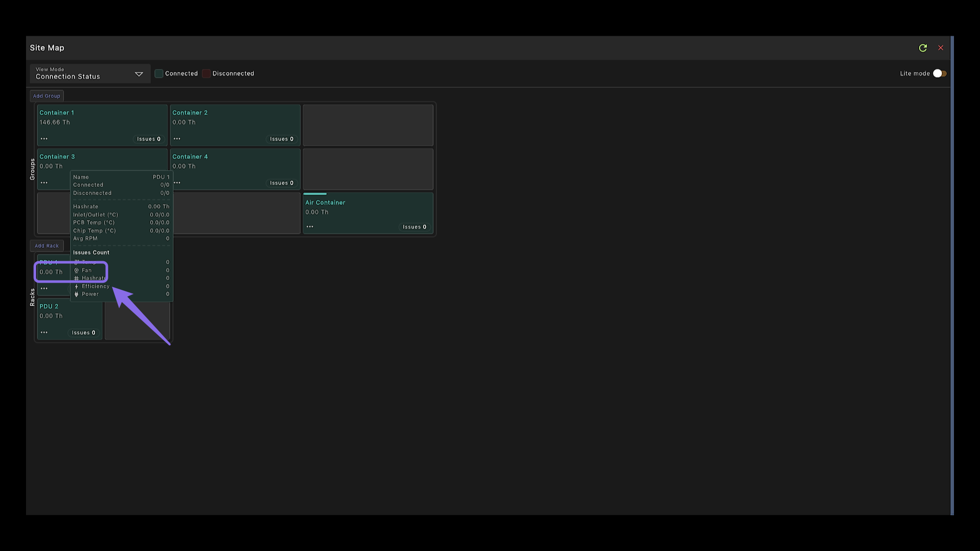Click the Inlet/Outlet (°C) row label

(95, 215)
